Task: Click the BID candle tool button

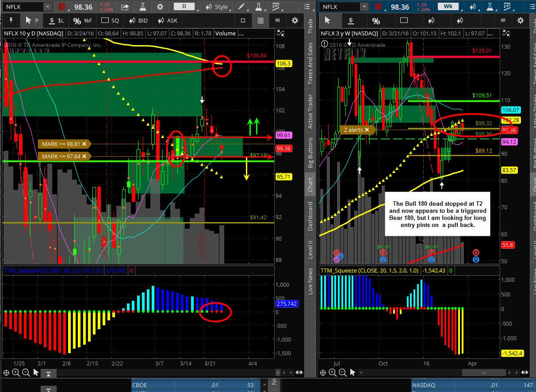Action: tap(138, 20)
